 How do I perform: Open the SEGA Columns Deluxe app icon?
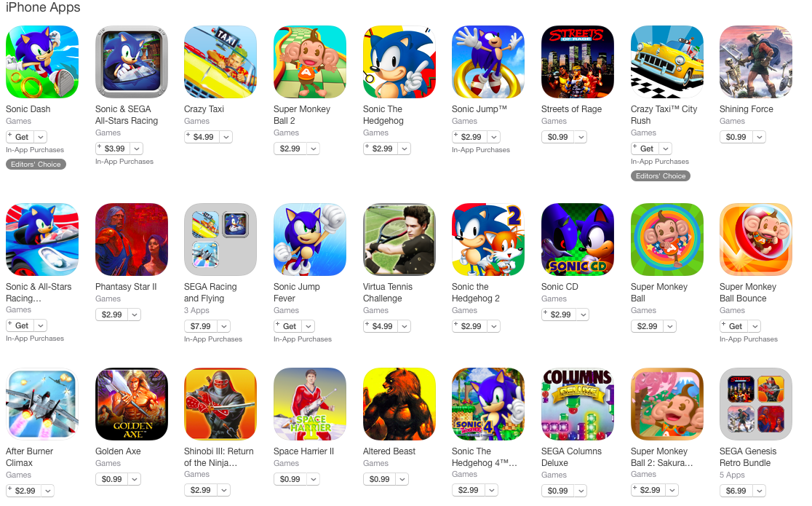point(578,404)
